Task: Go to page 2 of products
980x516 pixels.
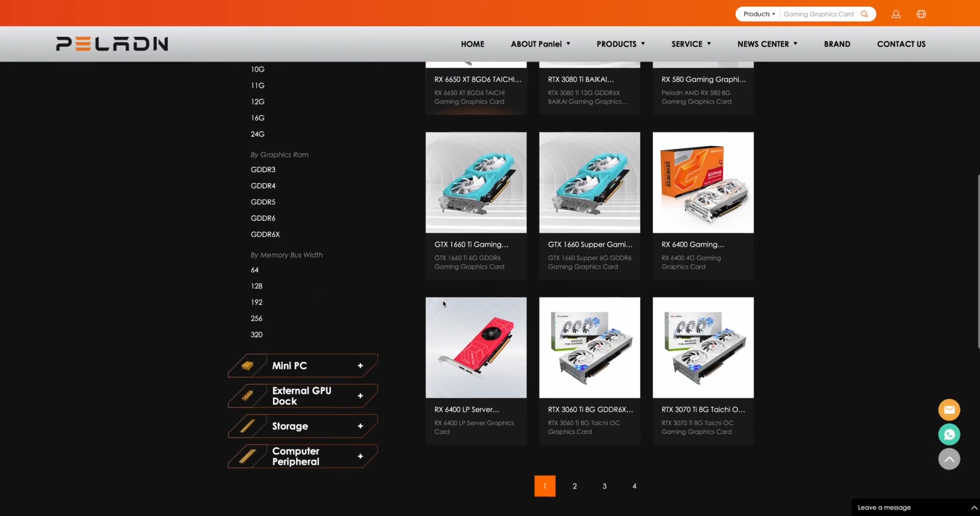Action: pos(575,486)
